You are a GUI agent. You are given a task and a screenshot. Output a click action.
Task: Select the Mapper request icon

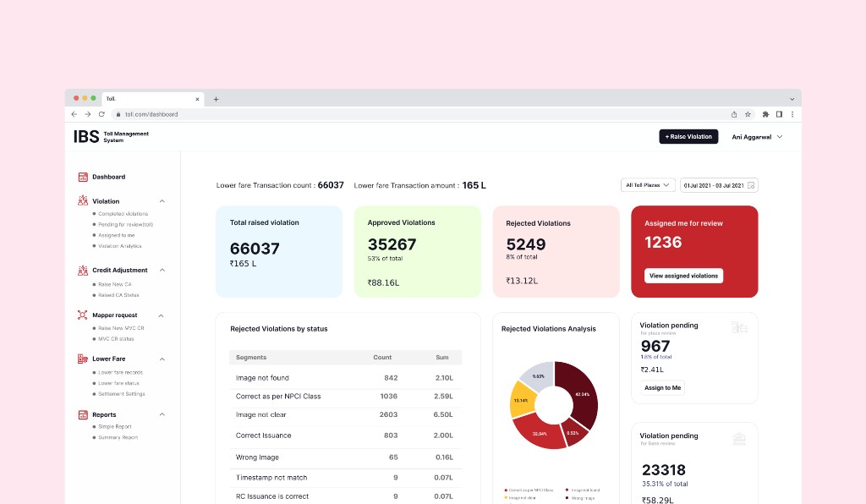[84, 315]
